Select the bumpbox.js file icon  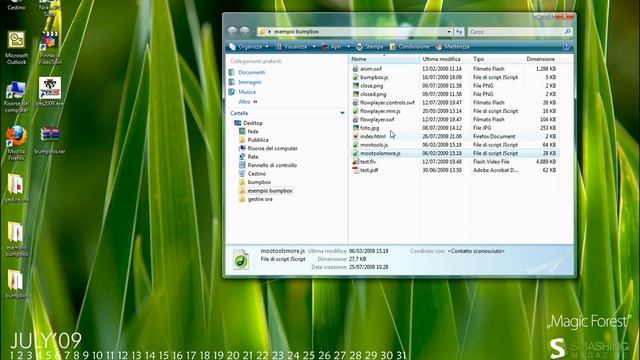[356, 77]
